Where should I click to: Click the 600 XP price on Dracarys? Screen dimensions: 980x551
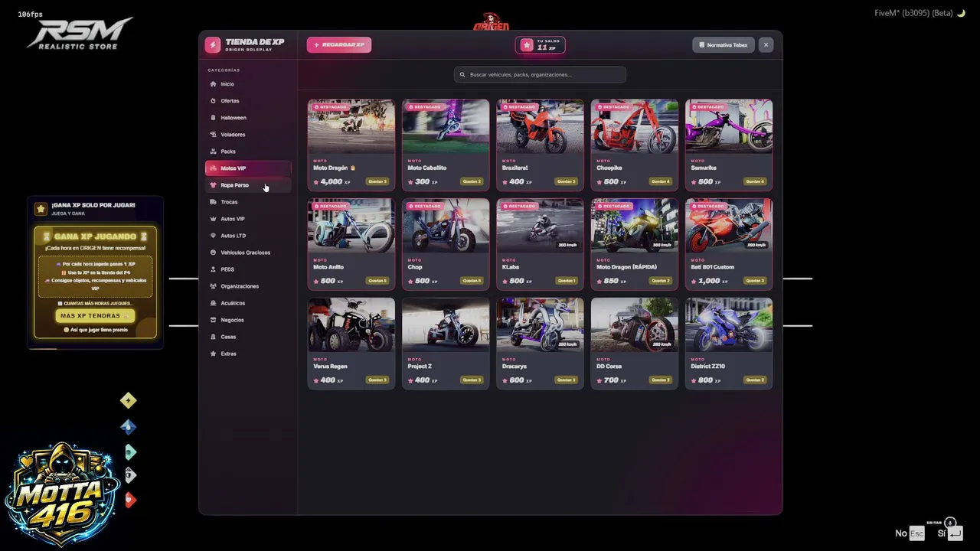518,380
